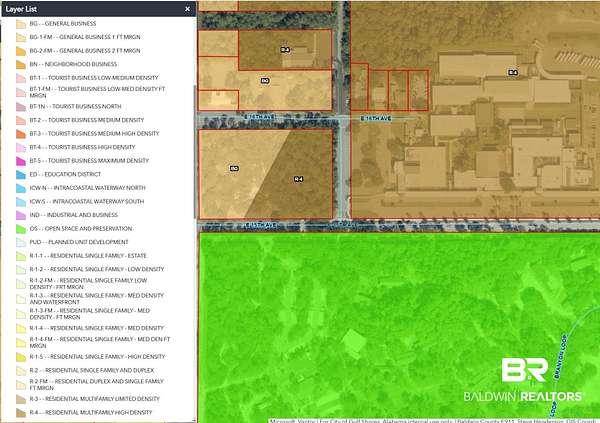The width and height of the screenshot is (600, 423).
Task: Click the BT-1N Tourist Business North swatch
Action: 21,107
